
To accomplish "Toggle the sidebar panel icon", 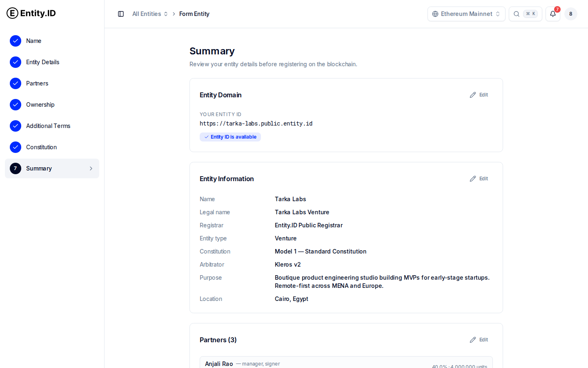I will (x=121, y=14).
